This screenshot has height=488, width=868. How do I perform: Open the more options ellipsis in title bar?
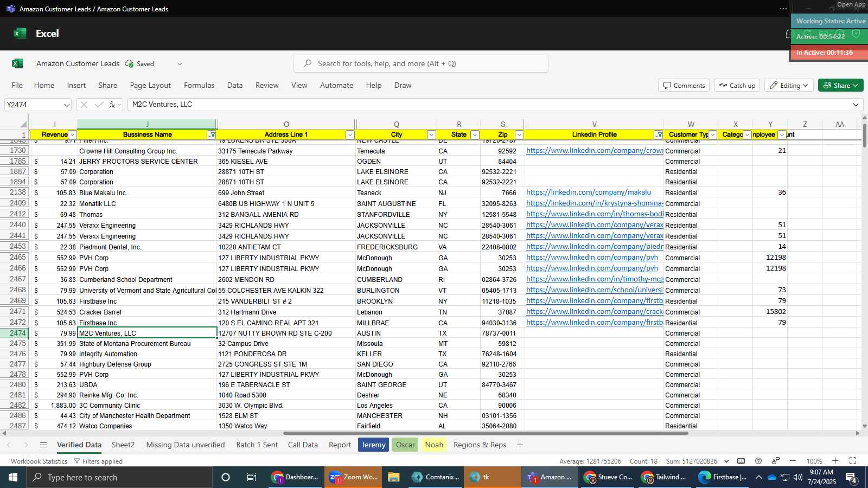click(x=783, y=9)
